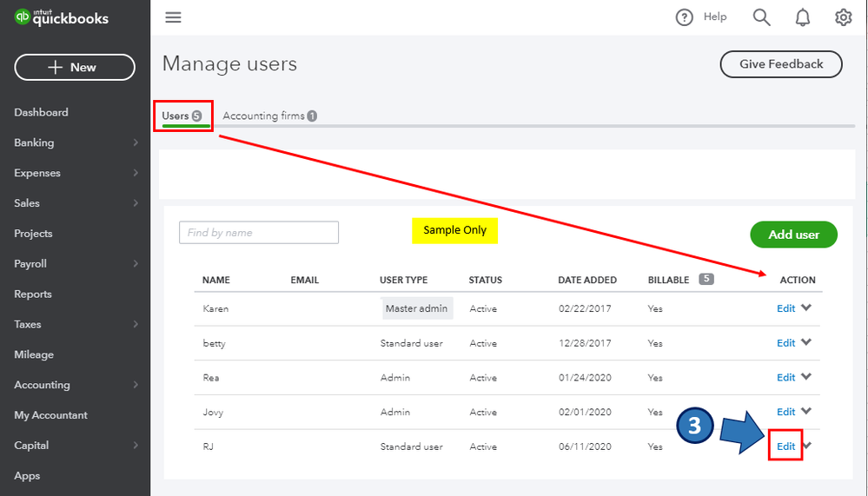The width and height of the screenshot is (868, 496).
Task: Click the New button in sidebar
Action: pos(75,68)
